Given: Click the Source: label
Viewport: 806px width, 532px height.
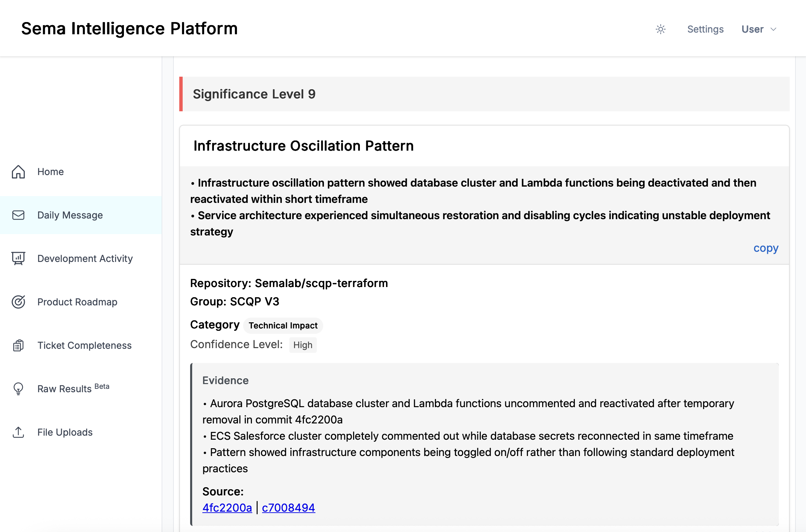Looking at the screenshot, I should [223, 491].
